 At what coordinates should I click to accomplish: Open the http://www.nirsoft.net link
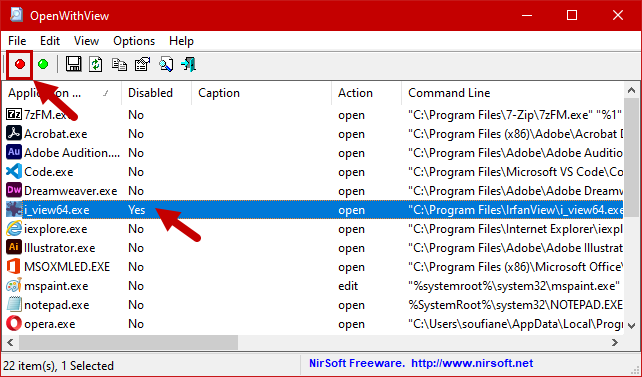(472, 363)
